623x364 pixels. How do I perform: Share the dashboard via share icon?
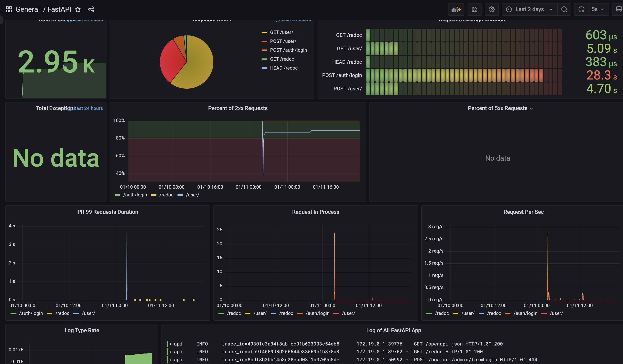[x=91, y=9]
